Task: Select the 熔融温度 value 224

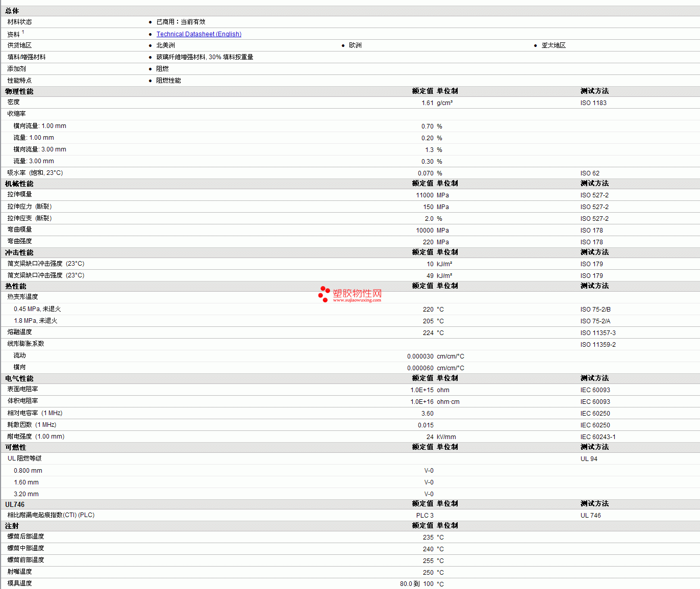Action: tap(428, 333)
